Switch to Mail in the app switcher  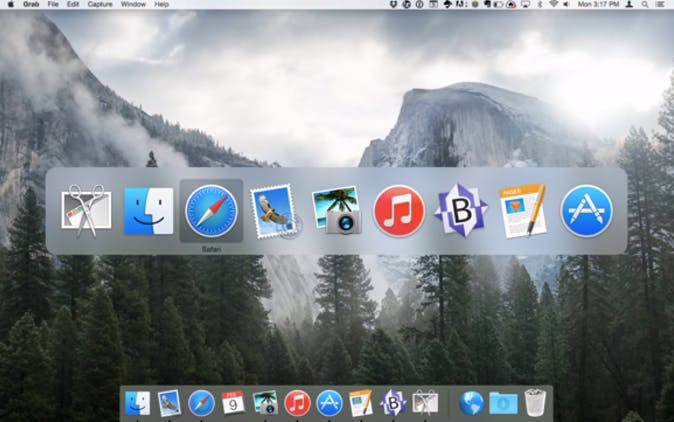coord(276,211)
